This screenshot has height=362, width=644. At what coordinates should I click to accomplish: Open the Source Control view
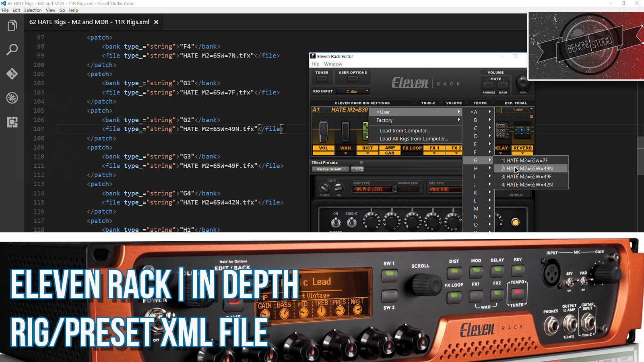coord(12,74)
